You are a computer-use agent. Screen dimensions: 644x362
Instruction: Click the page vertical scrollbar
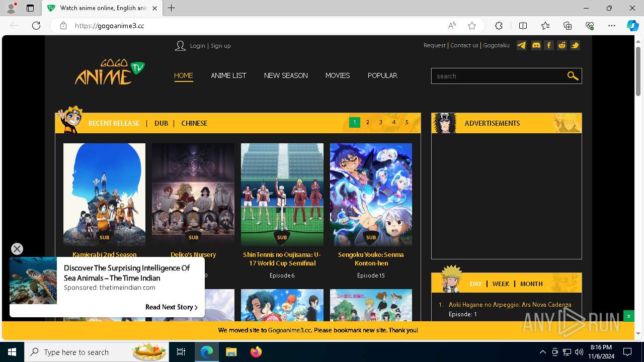point(638,70)
